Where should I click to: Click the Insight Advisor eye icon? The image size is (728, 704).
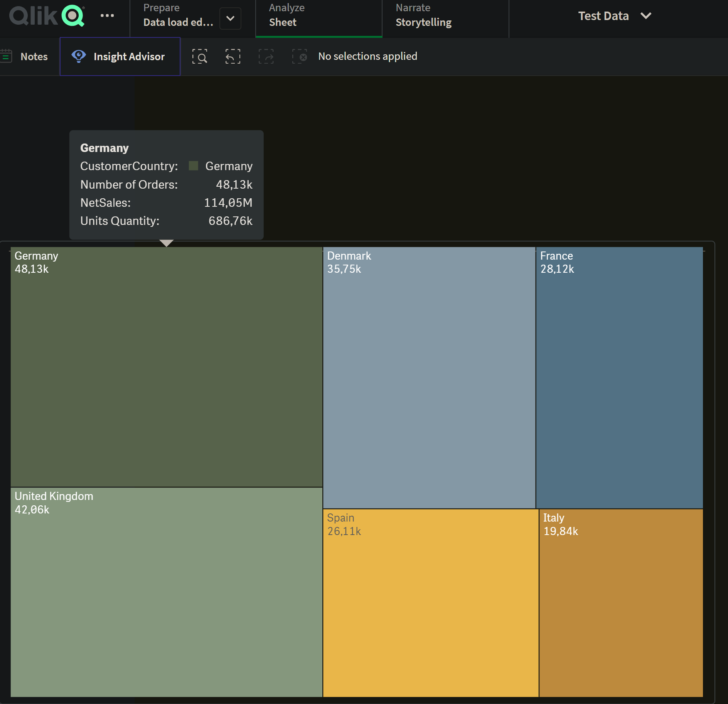[x=79, y=56]
